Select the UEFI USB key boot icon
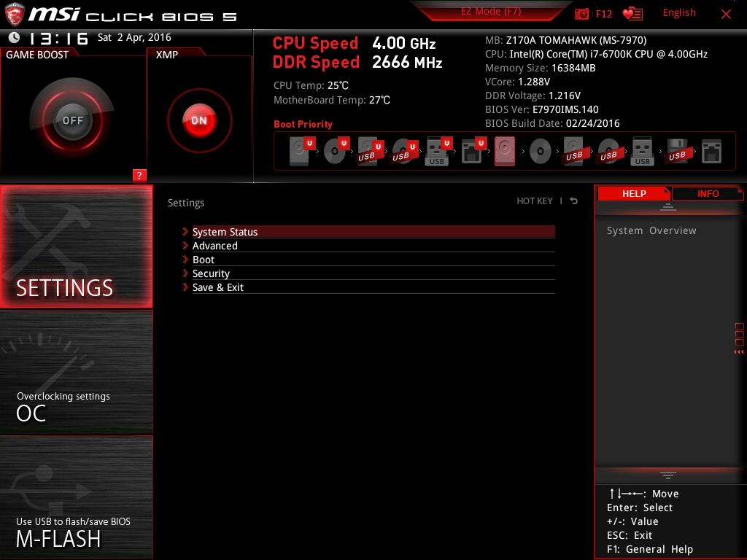Screen dimensions: 747x560 438,151
